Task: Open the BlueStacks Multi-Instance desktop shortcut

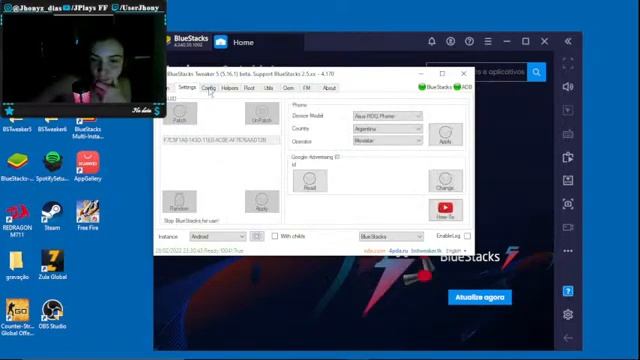Action: [88, 128]
